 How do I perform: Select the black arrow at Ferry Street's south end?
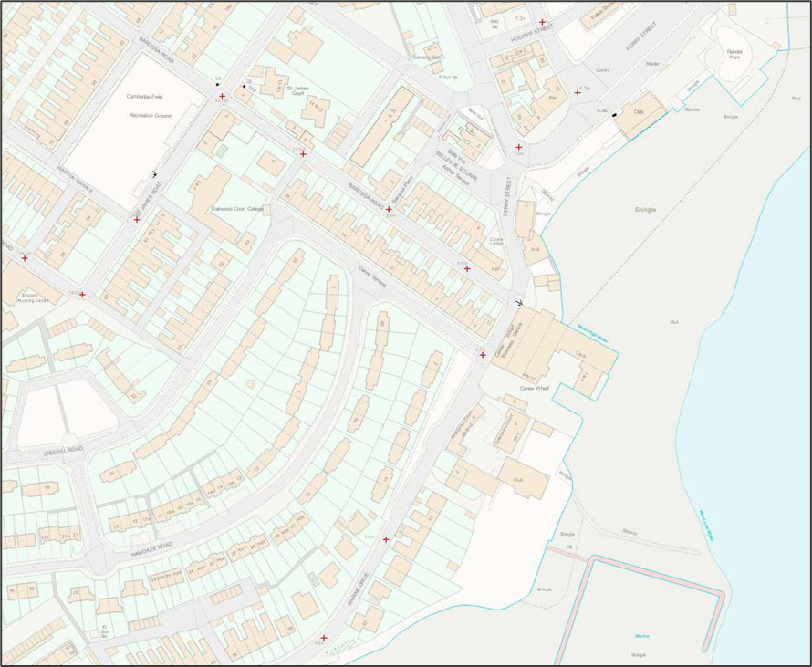pyautogui.click(x=519, y=302)
